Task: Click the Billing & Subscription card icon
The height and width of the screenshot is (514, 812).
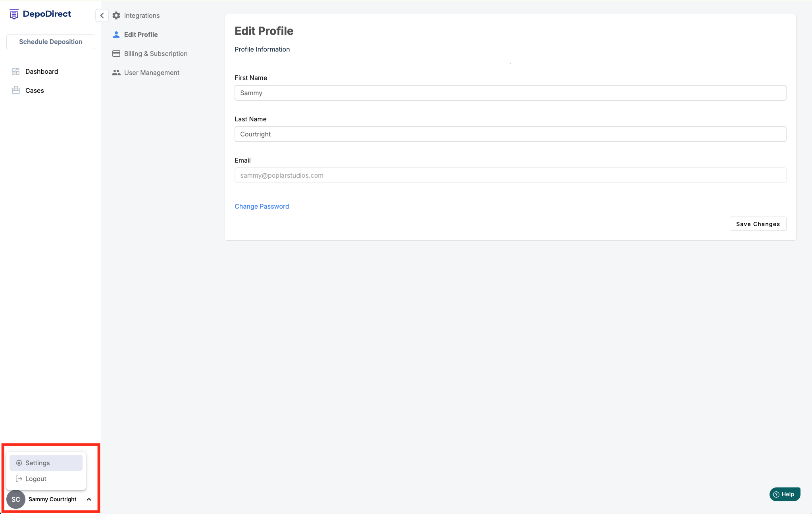Action: [x=116, y=54]
